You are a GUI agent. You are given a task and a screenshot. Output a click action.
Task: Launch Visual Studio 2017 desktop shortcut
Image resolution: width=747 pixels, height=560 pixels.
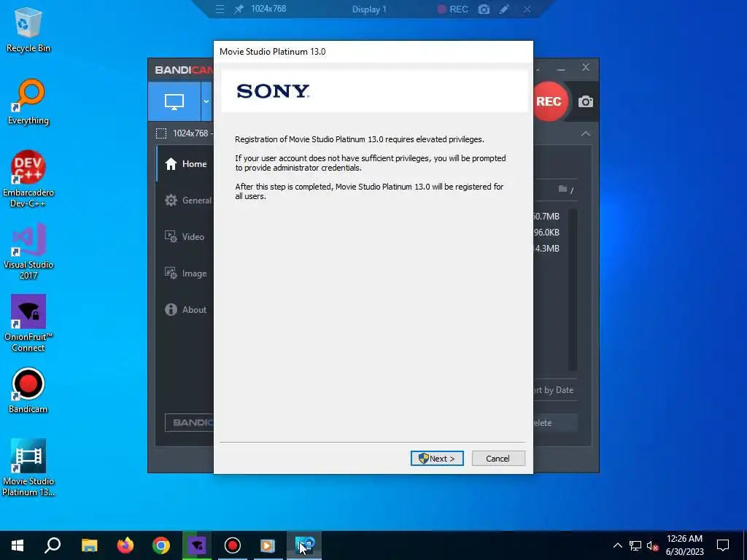click(28, 251)
